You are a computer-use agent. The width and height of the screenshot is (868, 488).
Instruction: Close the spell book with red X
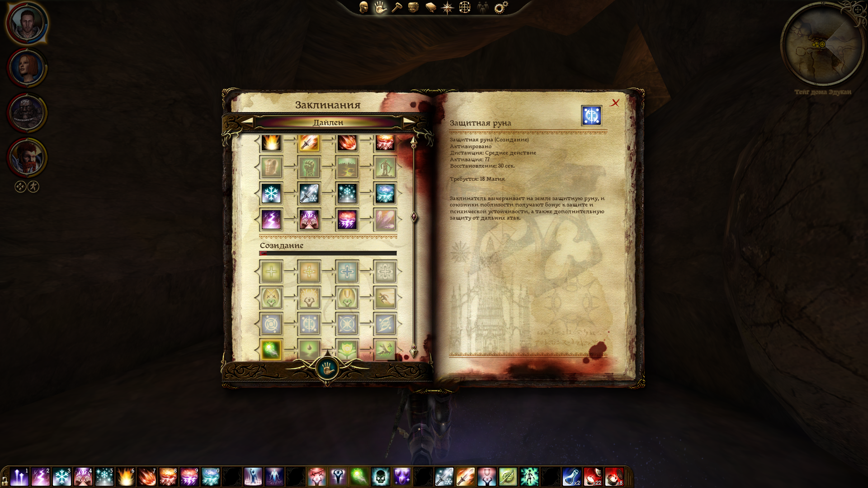point(615,103)
